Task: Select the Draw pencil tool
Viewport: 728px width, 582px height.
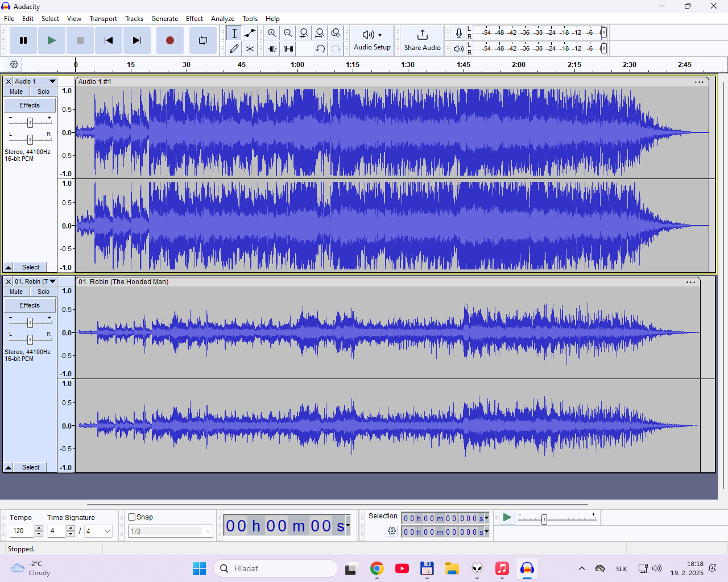Action: (234, 49)
